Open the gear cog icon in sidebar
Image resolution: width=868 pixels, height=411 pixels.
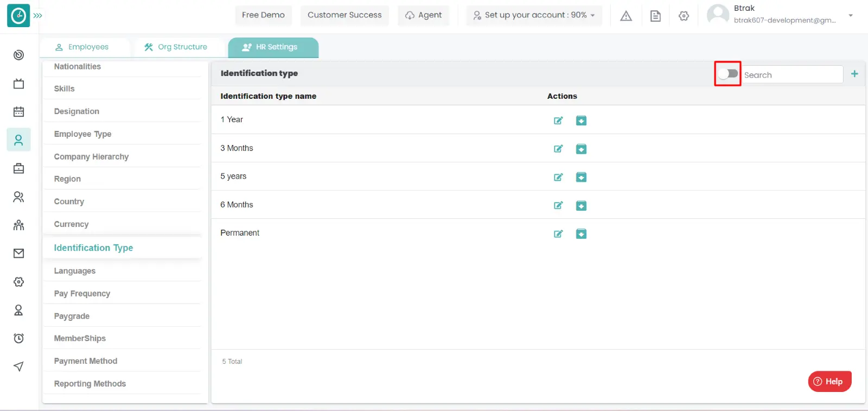[x=18, y=282]
